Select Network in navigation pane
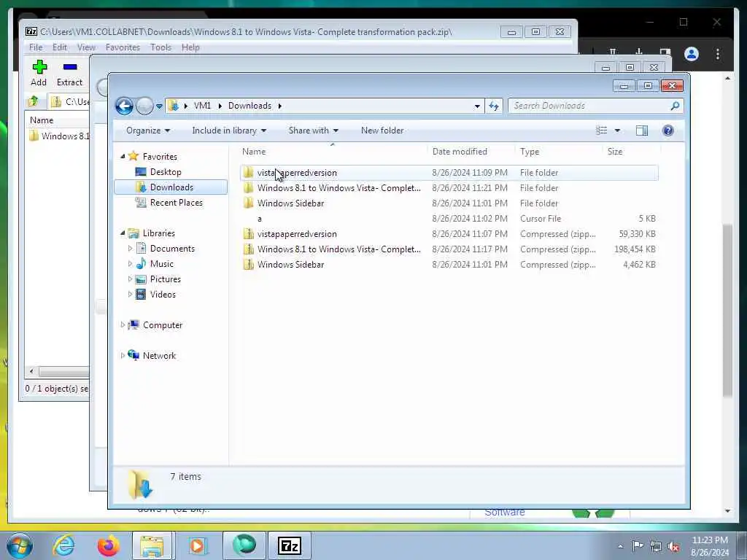The height and width of the screenshot is (560, 747). pyautogui.click(x=159, y=355)
